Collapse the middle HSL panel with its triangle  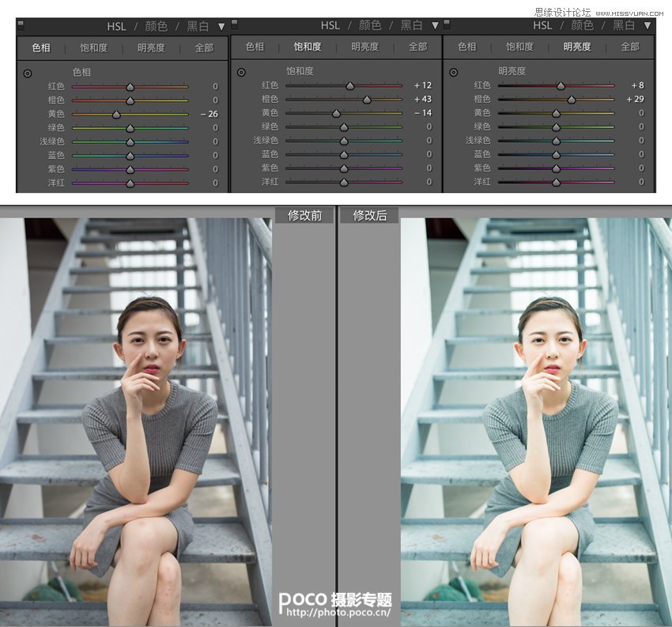point(435,26)
